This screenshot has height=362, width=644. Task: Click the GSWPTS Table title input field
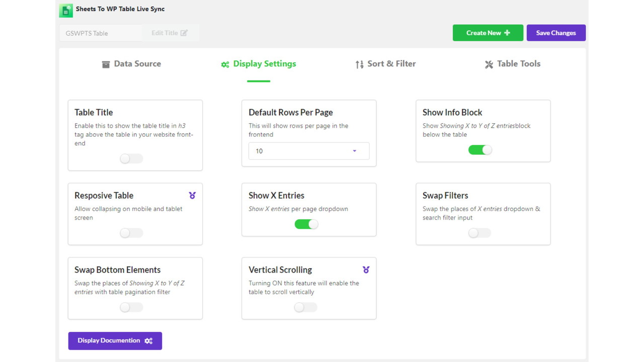[101, 33]
